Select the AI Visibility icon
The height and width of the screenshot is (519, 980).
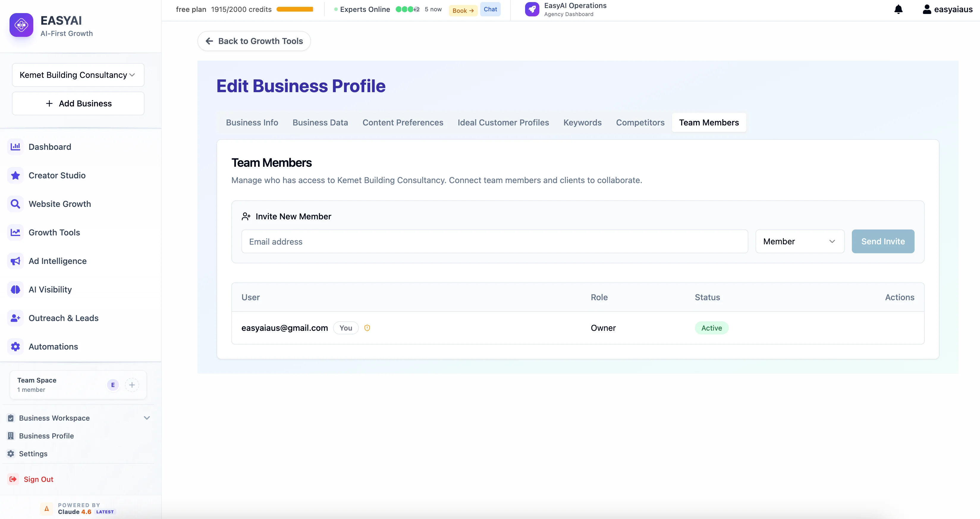(x=15, y=289)
